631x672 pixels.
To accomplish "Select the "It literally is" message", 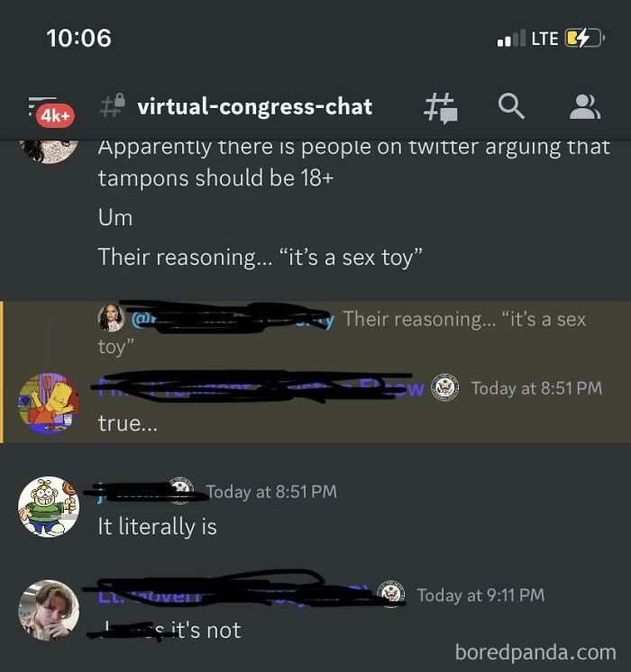I will coord(158,527).
